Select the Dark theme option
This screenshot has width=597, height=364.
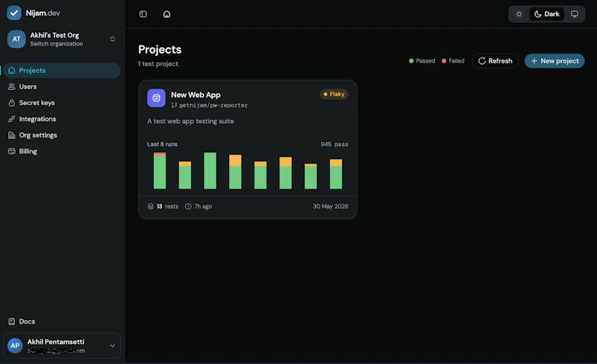[x=547, y=14]
